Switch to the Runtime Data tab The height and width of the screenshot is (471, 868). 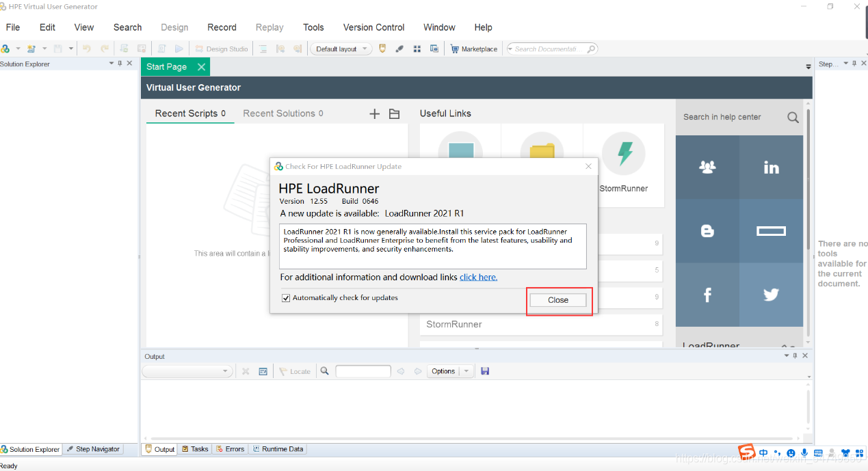278,449
